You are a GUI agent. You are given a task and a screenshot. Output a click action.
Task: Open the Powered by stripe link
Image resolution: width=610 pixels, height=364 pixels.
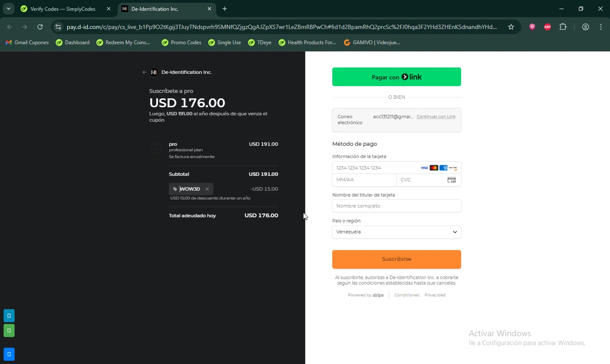click(x=366, y=295)
